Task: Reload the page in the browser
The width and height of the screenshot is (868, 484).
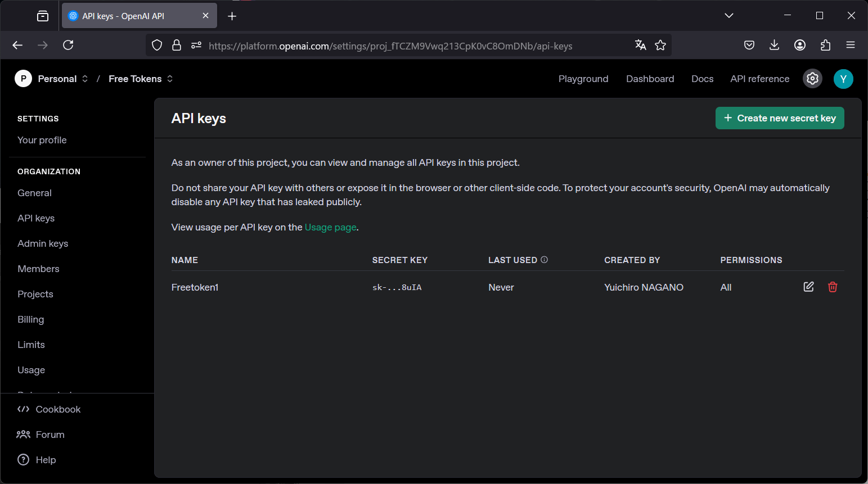Action: pos(68,45)
